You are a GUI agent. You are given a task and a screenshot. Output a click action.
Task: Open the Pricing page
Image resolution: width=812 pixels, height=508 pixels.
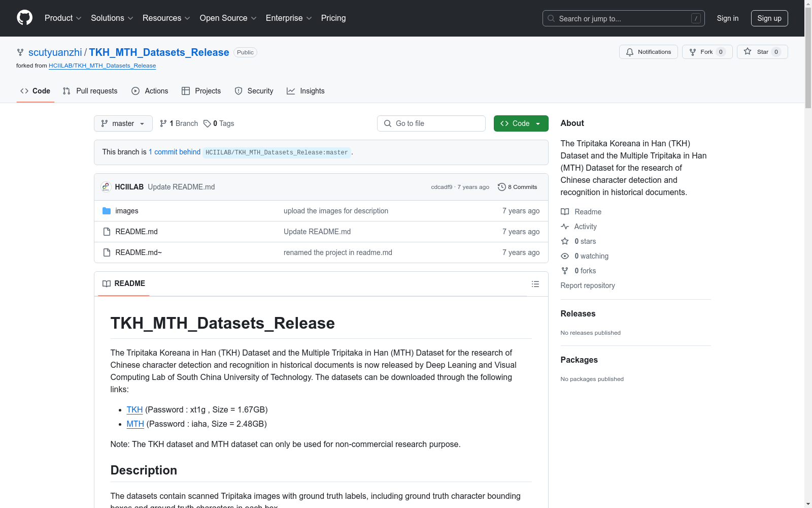[x=333, y=18]
